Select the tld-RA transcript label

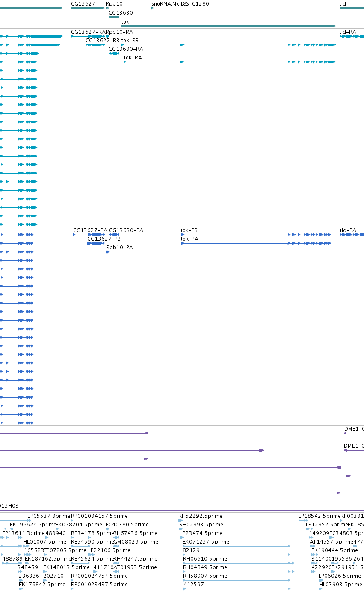click(x=348, y=32)
